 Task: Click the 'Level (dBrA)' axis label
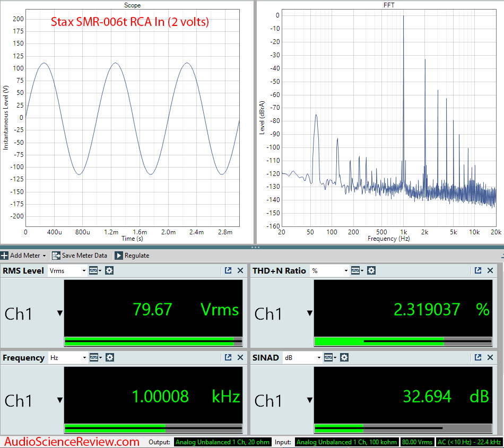(x=262, y=118)
